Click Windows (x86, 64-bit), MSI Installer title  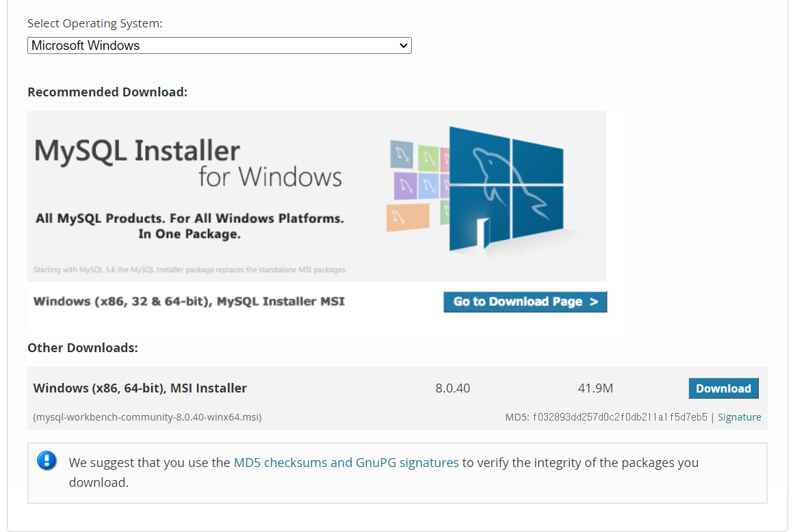coord(140,388)
